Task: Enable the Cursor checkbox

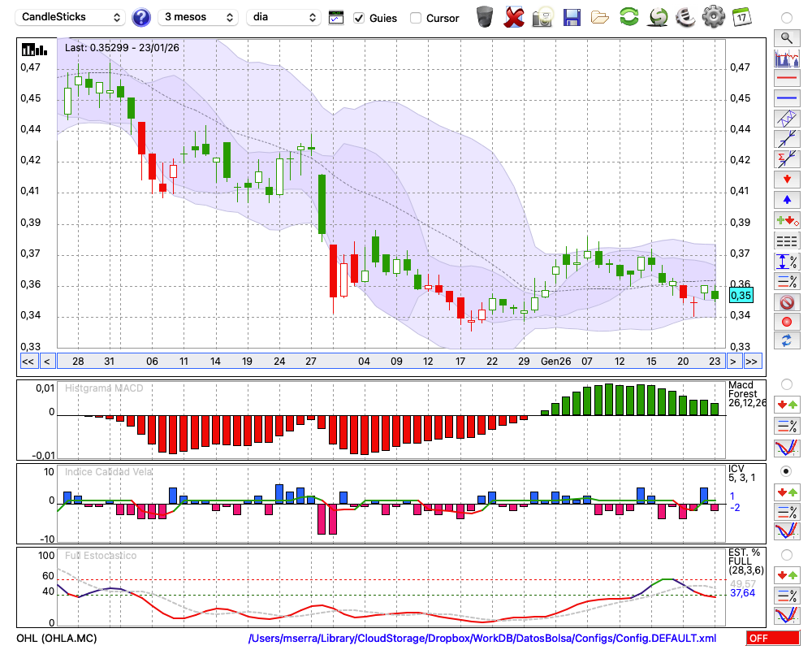Action: 416,18
